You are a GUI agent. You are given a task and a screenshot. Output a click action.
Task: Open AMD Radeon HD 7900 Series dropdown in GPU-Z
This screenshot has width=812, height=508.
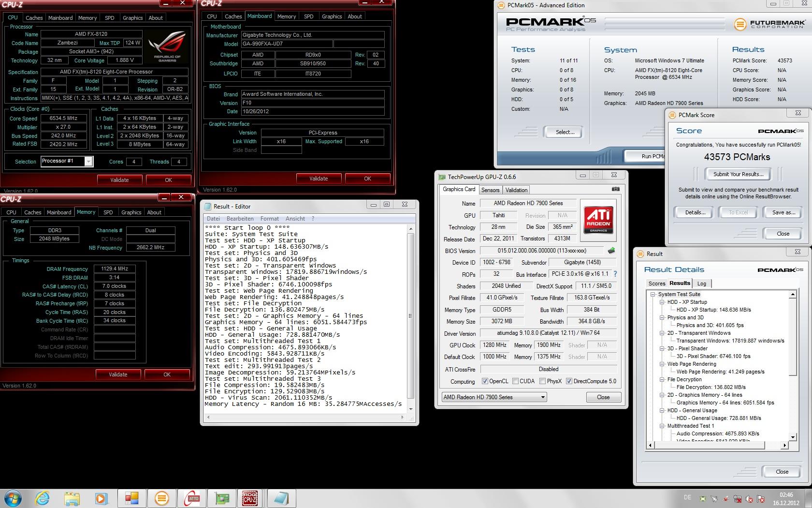494,397
